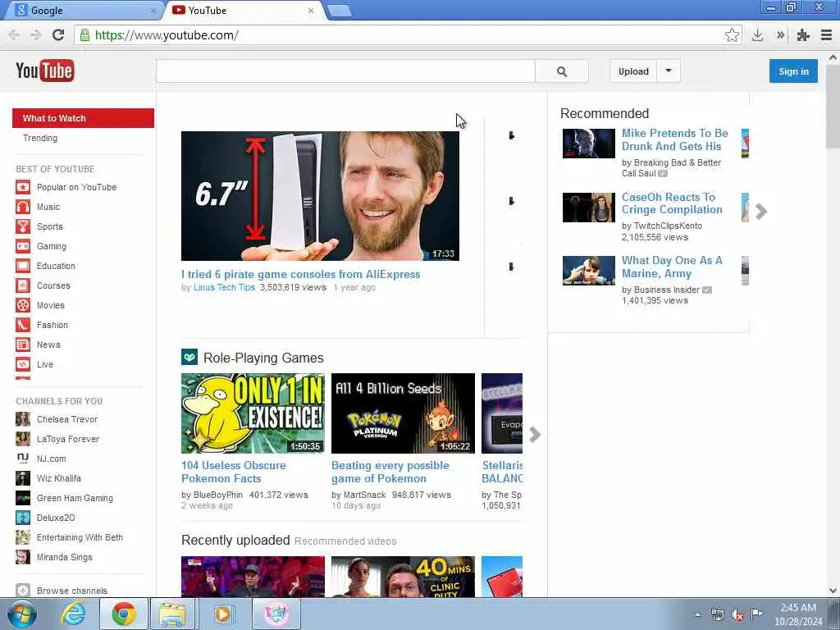Click inside the YouTube search box
This screenshot has height=630, width=840.
(x=345, y=71)
